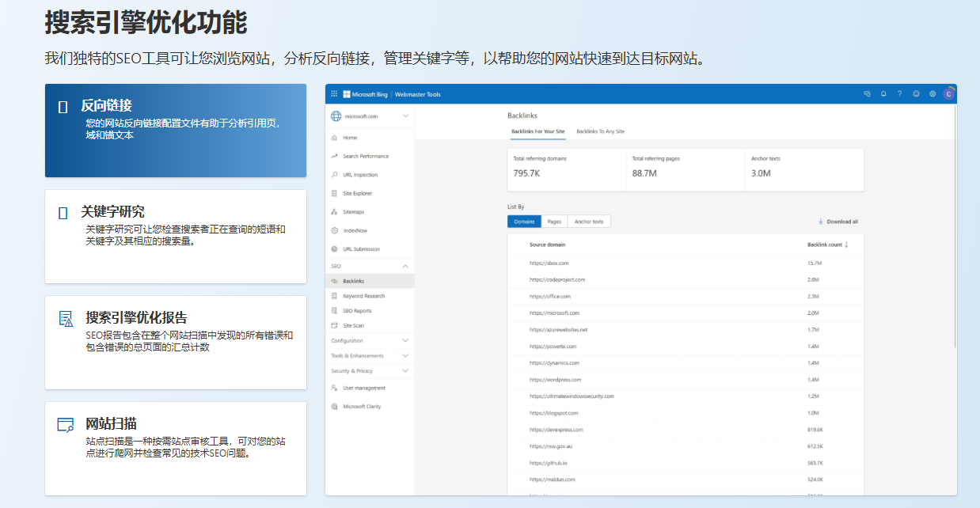Open the https://xbox.com source domain

tap(549, 263)
